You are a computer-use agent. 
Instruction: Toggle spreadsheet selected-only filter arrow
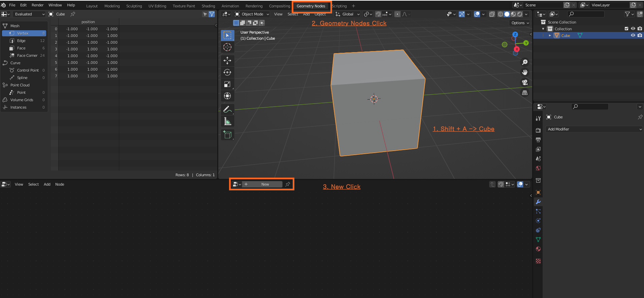click(205, 14)
